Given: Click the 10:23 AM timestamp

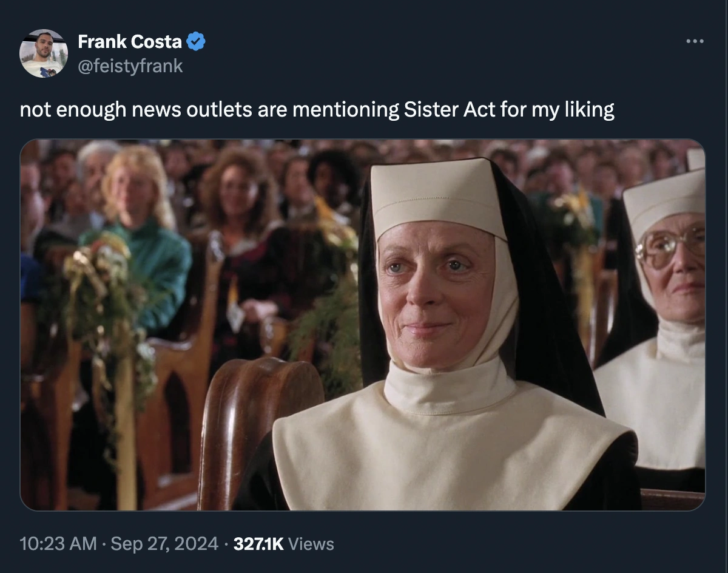Looking at the screenshot, I should [58, 544].
